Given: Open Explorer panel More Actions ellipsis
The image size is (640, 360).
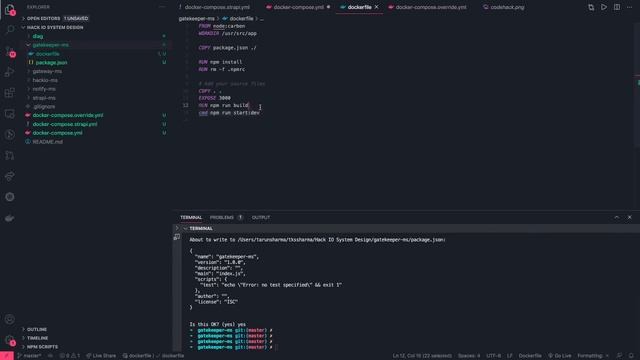Looking at the screenshot, I should pos(162,7).
